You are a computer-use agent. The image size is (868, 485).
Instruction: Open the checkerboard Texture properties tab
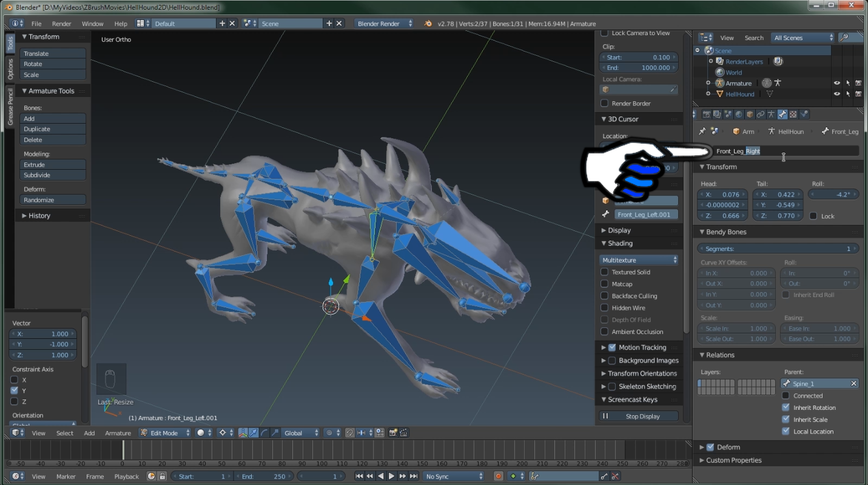793,115
